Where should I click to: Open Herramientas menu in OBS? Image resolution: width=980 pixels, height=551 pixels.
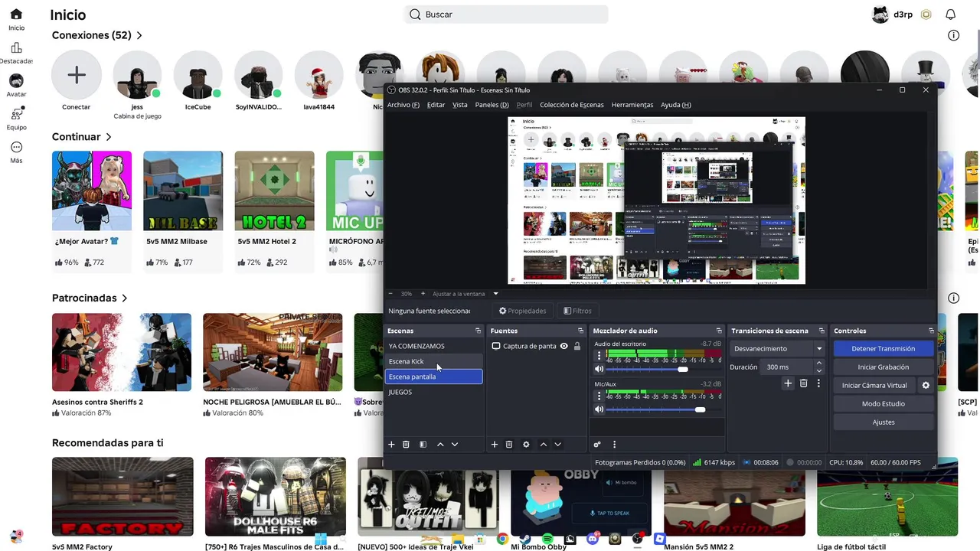pos(632,105)
